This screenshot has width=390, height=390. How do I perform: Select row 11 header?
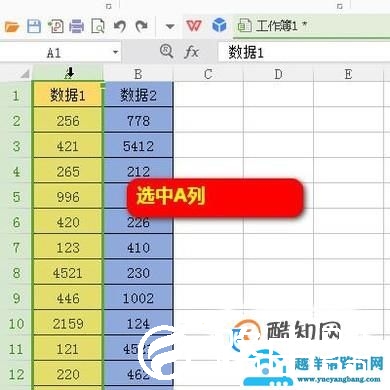(x=16, y=349)
